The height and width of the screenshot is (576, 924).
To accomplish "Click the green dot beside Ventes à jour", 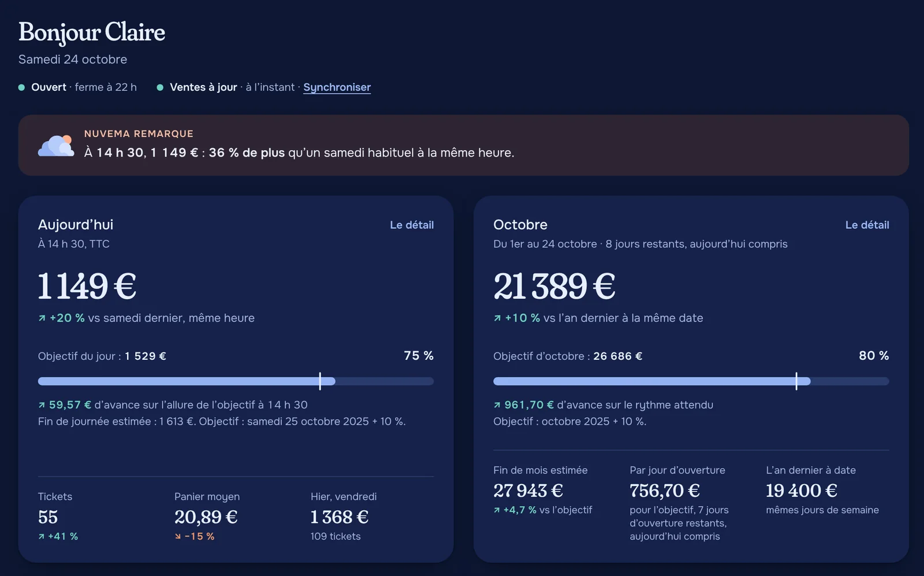I will click(160, 87).
